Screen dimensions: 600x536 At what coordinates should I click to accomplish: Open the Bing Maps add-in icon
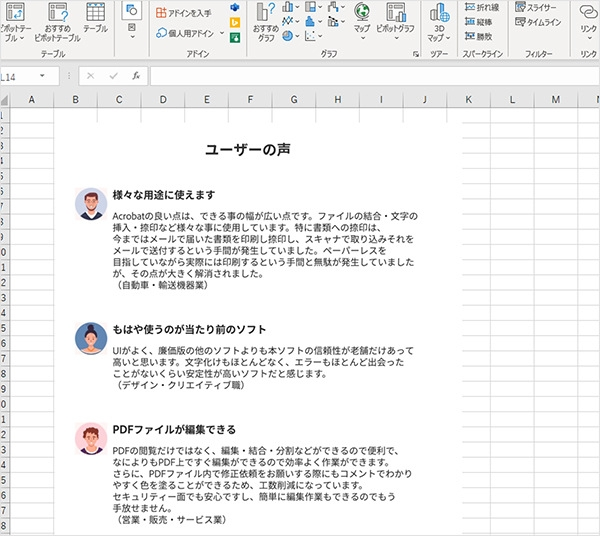235,23
